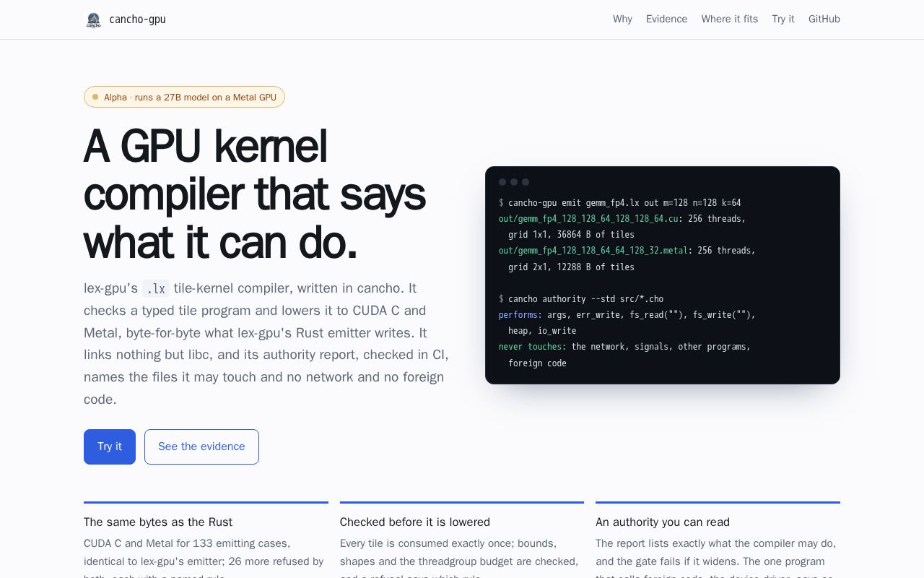Click the inline .lx code tag
924x578 pixels.
click(x=156, y=289)
